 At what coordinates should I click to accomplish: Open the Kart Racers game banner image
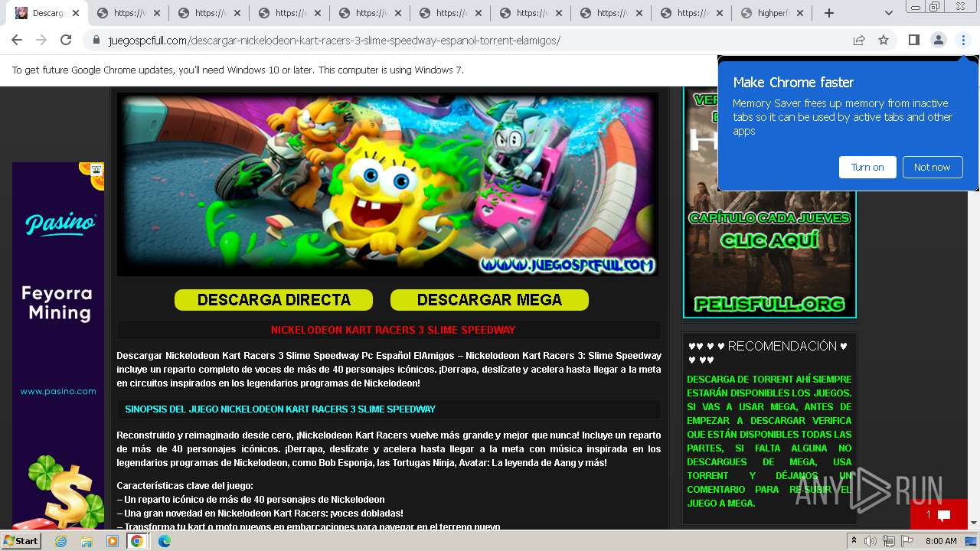[387, 184]
